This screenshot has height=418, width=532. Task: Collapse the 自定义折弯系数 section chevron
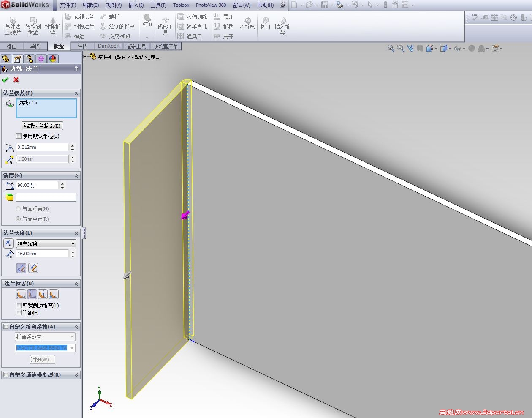click(x=76, y=327)
